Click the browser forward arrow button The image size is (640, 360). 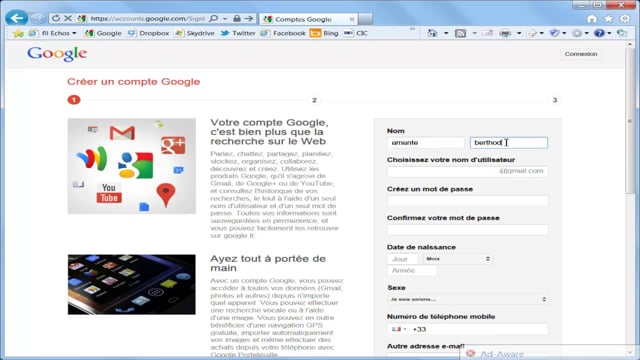coord(38,18)
